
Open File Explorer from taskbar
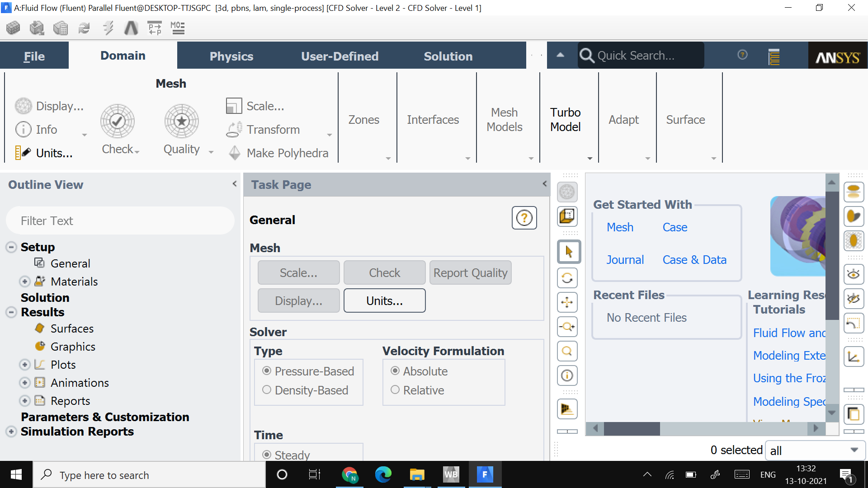pos(417,474)
